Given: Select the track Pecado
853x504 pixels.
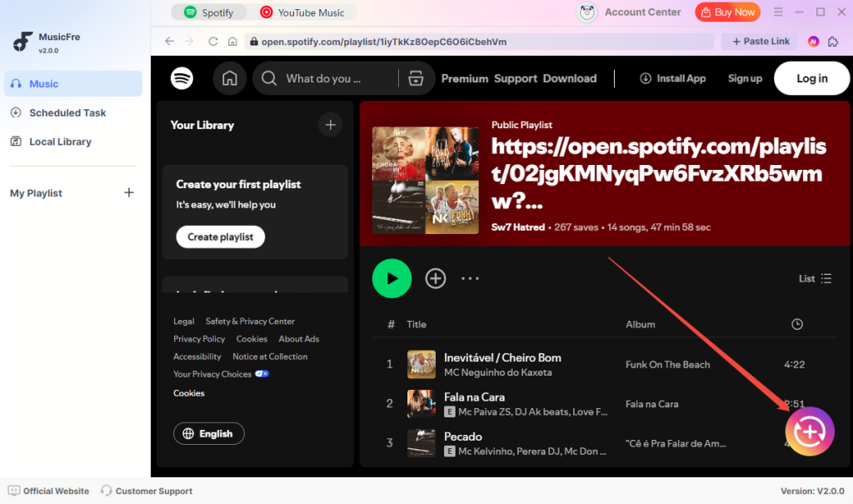Looking at the screenshot, I should click(463, 437).
